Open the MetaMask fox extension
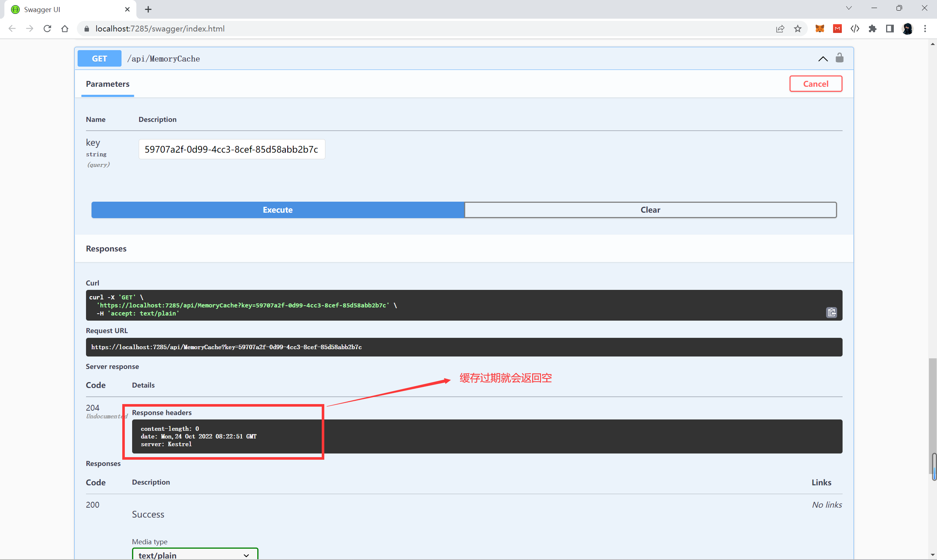 [820, 29]
